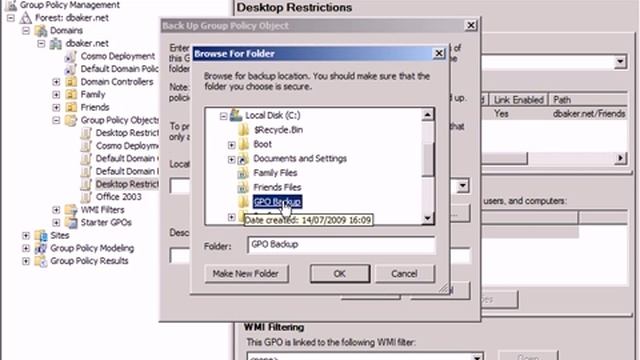
Task: Click the Local Disk (C:) drive icon
Action: [236, 115]
